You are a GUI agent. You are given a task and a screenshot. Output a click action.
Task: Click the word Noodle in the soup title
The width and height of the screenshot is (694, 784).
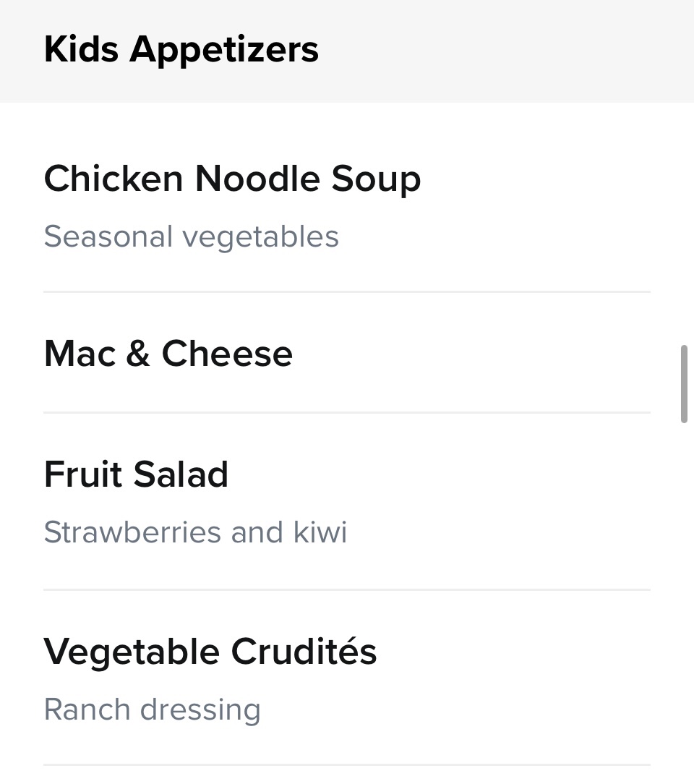(x=257, y=179)
